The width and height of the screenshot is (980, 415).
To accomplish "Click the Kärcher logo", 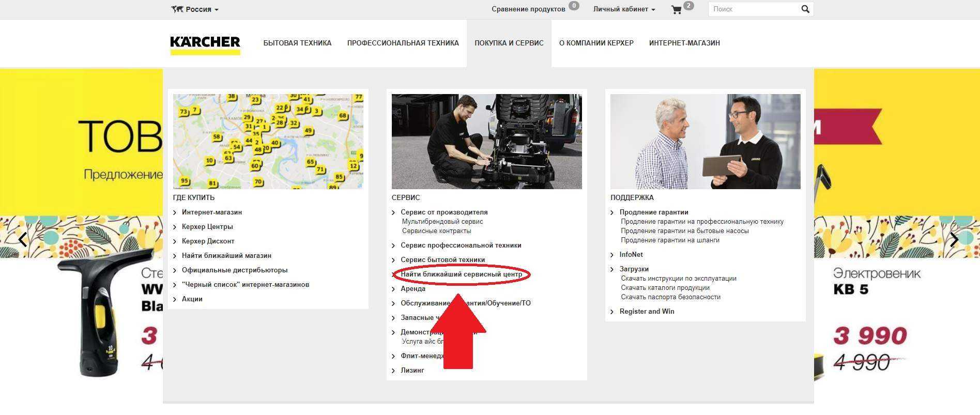I will (x=205, y=43).
